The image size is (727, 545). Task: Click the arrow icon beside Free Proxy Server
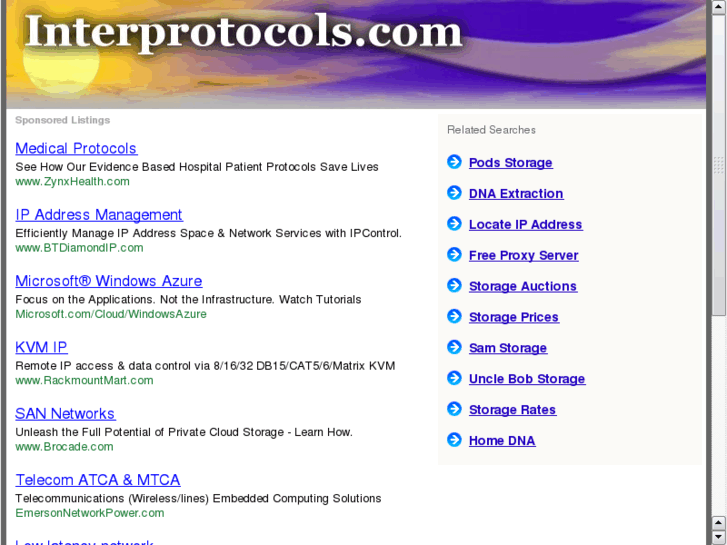[454, 254]
